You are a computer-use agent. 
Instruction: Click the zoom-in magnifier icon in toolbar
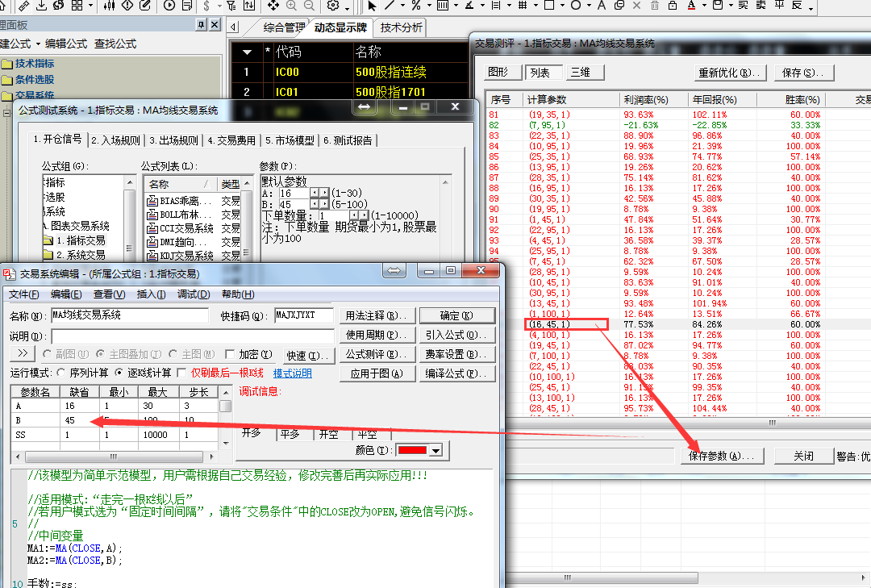coord(290,6)
